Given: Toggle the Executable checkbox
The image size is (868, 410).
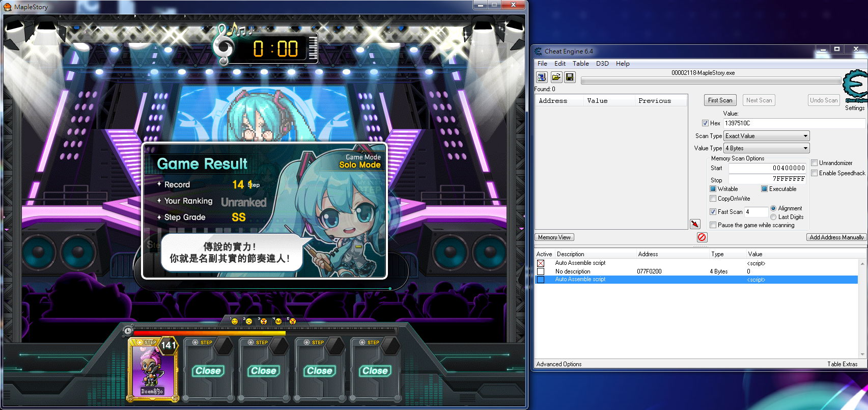Looking at the screenshot, I should tap(764, 189).
